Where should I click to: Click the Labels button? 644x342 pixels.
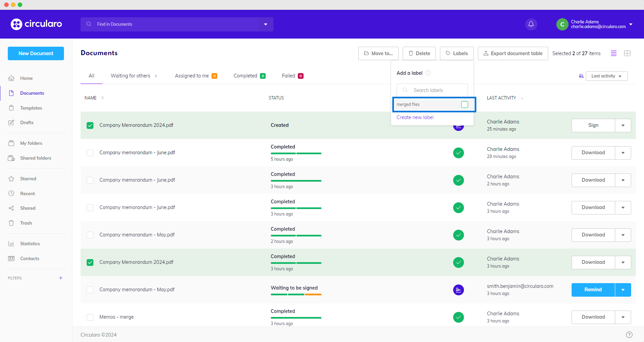(457, 53)
